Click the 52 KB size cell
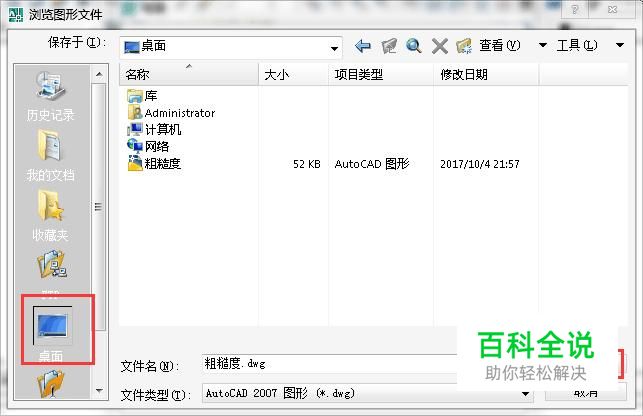Viewport: 643px width, 416px height. click(x=306, y=164)
